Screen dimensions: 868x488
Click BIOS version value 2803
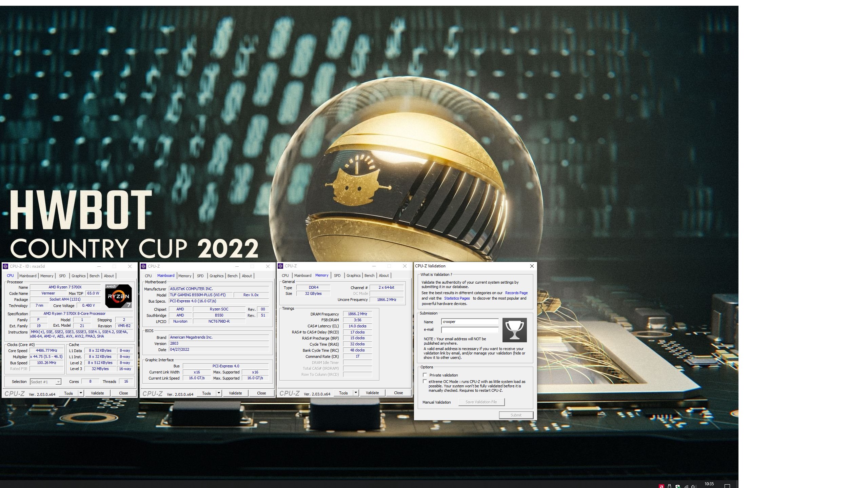coord(219,343)
